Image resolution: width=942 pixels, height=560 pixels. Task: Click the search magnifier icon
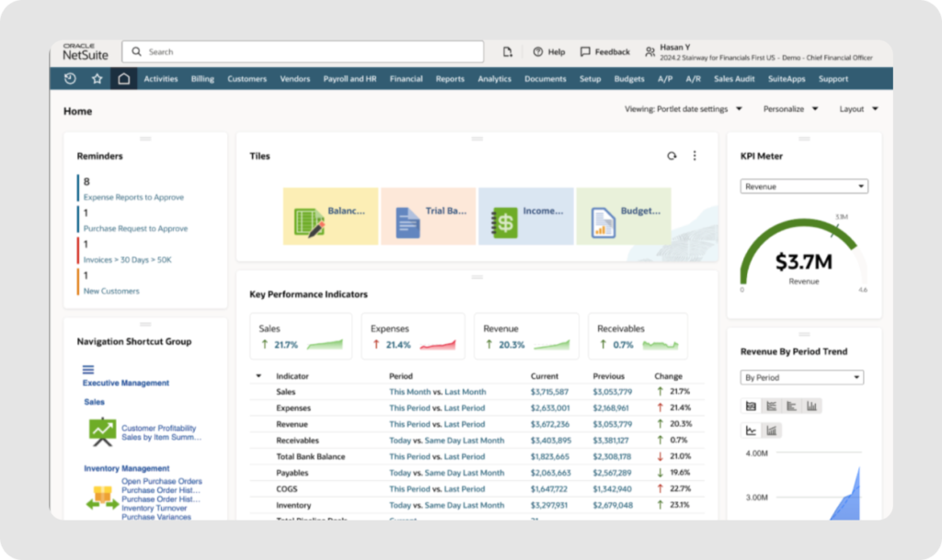coord(136,51)
